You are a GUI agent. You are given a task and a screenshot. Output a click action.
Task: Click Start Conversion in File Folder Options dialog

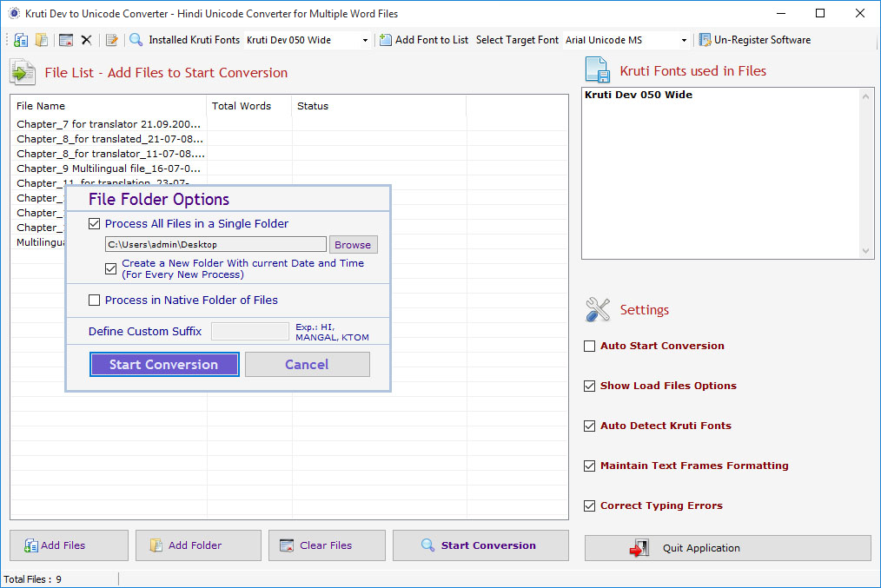click(x=164, y=365)
